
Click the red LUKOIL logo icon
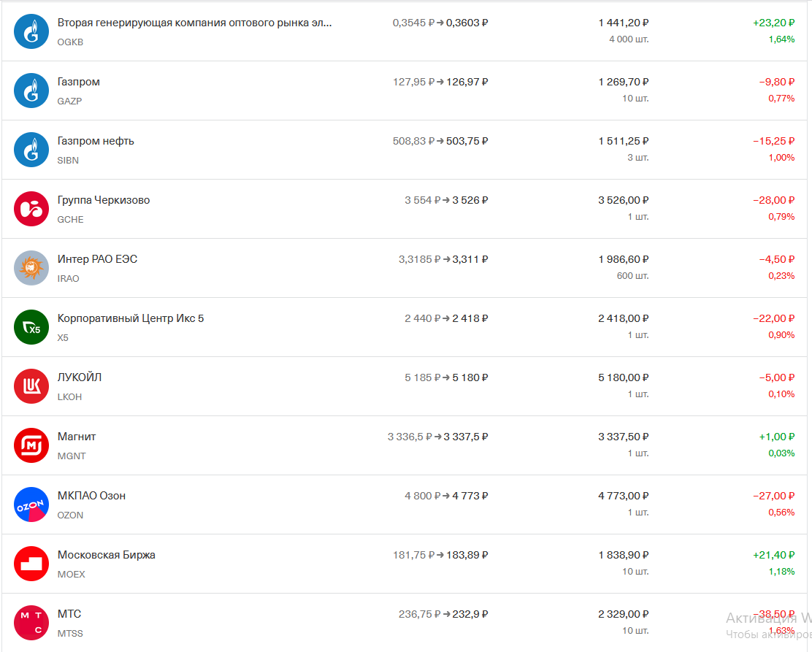(31, 387)
